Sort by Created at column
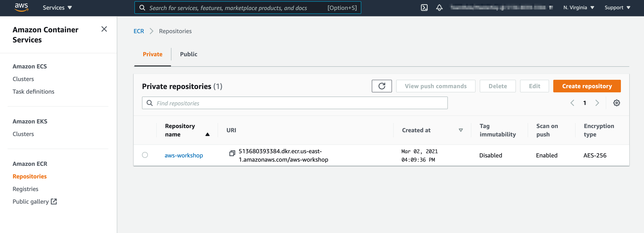644x233 pixels. (432, 130)
